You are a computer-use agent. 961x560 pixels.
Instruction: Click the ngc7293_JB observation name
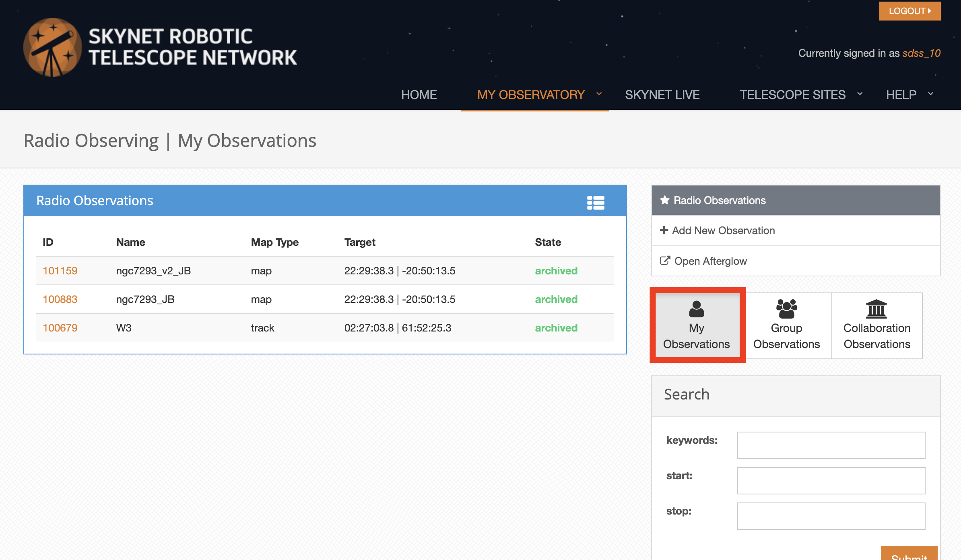(x=145, y=299)
